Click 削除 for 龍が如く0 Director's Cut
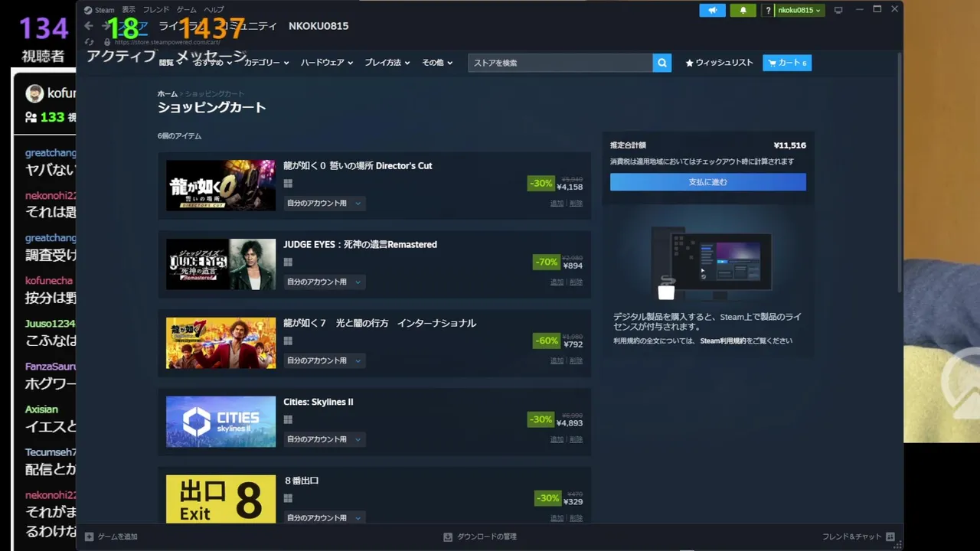This screenshot has width=980, height=551. click(x=577, y=204)
